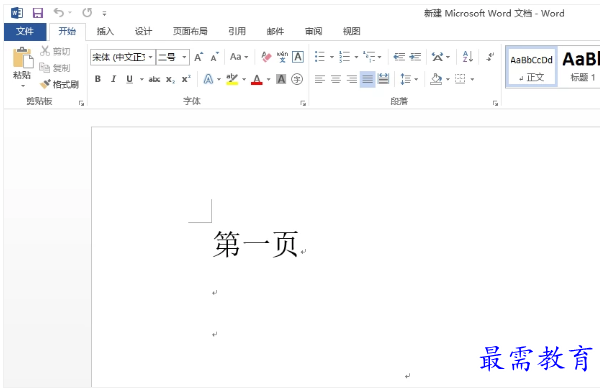Open font color dropdown arrow

click(x=268, y=79)
